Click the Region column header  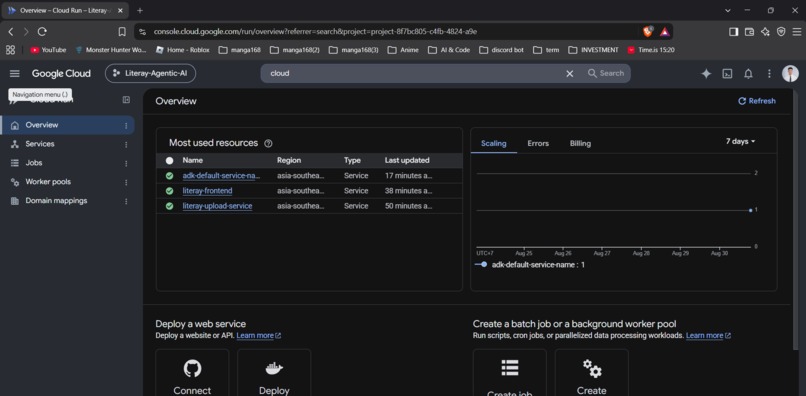pos(289,160)
